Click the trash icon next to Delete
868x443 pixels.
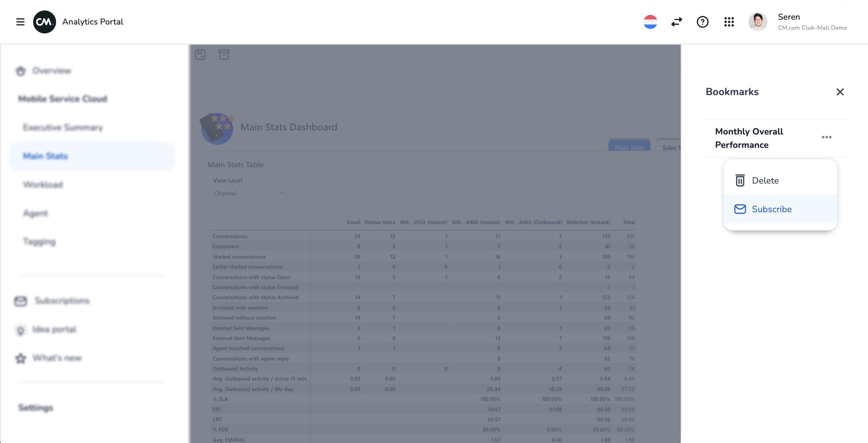click(740, 181)
